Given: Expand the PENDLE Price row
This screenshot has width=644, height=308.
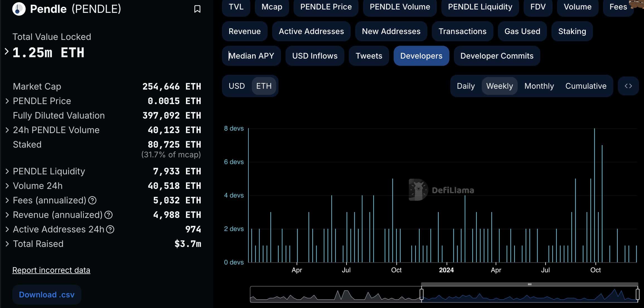Looking at the screenshot, I should (x=7, y=101).
